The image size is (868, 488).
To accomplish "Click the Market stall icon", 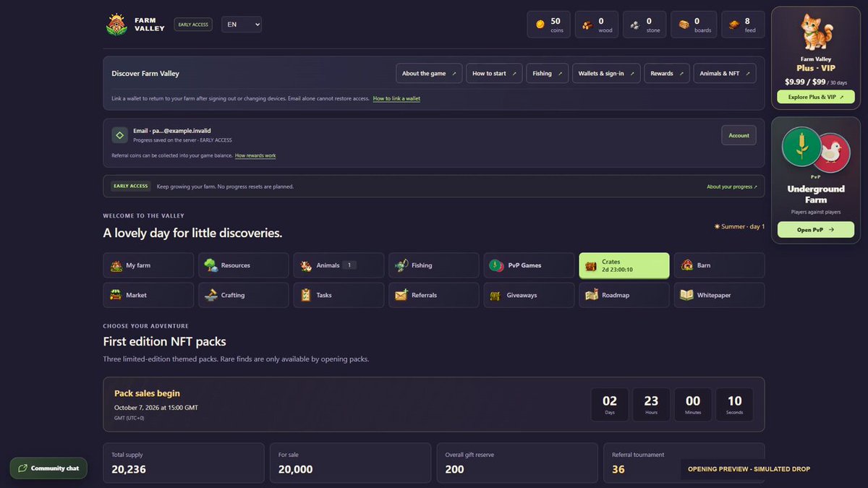I will tap(116, 295).
